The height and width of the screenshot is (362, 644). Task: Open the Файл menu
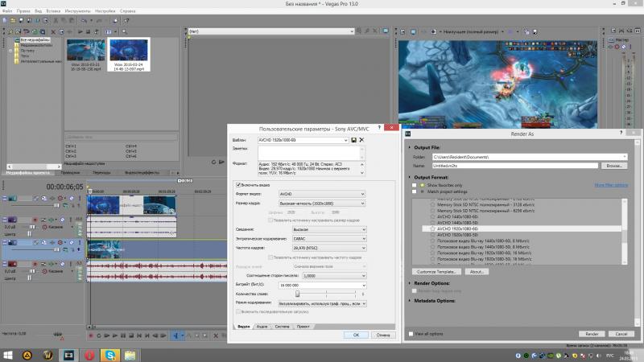7,11
